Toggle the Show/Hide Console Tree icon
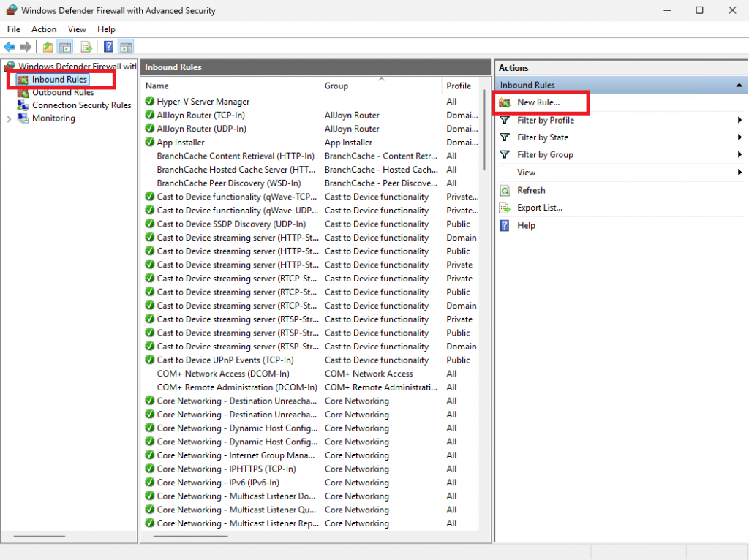 point(65,47)
